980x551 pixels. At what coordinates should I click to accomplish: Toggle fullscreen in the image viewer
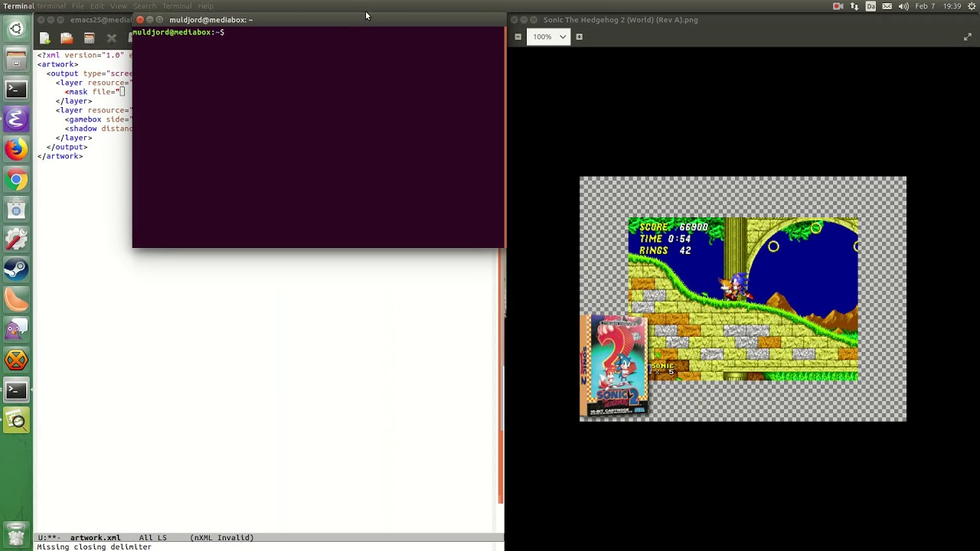[968, 37]
